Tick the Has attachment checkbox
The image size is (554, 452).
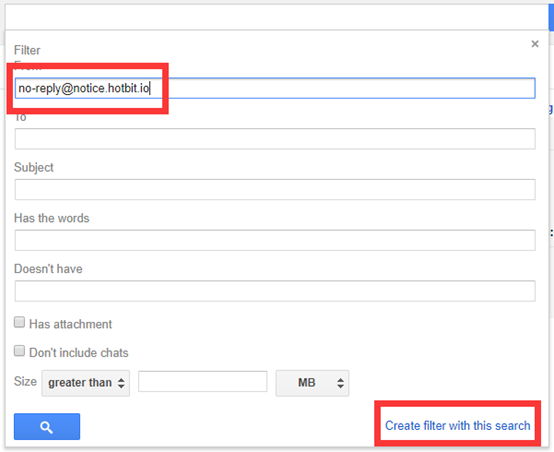tap(19, 322)
